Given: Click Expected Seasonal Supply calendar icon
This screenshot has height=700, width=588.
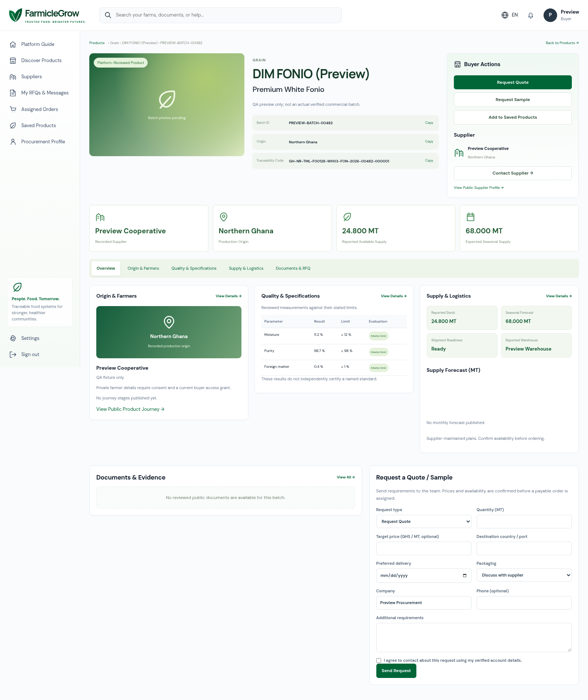Looking at the screenshot, I should click(470, 217).
